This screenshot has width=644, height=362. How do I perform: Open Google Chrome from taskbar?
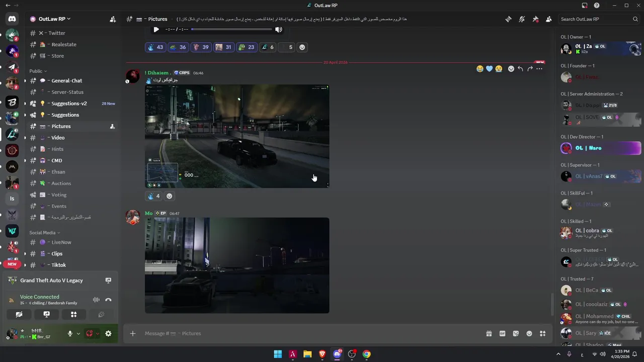(x=367, y=354)
